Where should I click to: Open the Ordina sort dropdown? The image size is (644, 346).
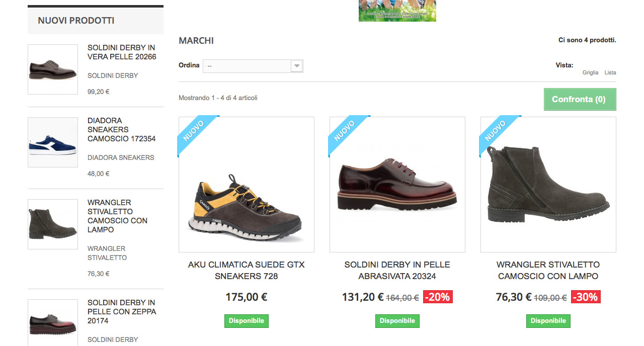(253, 66)
